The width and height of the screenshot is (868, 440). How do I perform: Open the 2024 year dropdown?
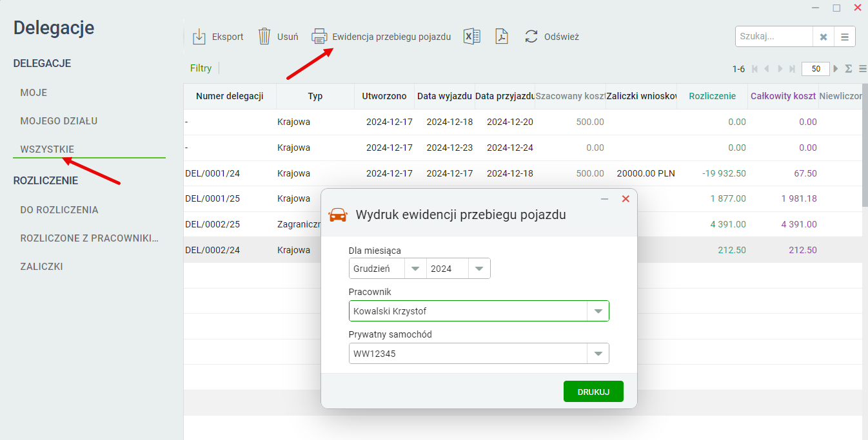(479, 269)
